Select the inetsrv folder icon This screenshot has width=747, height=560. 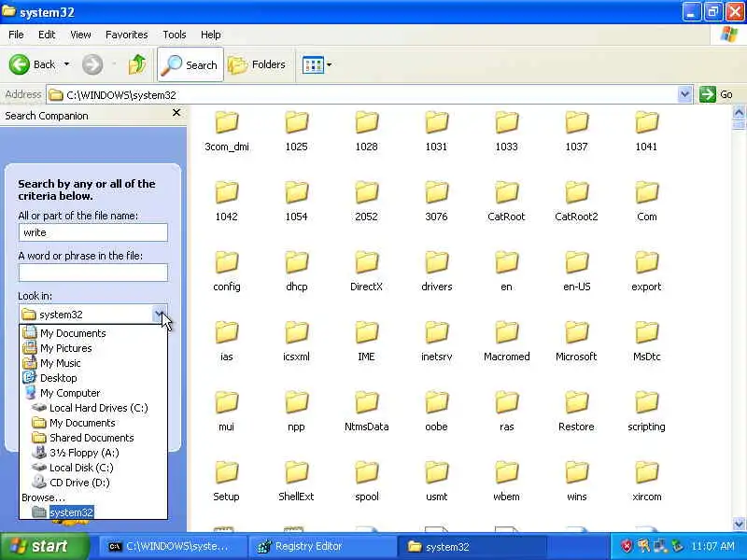click(x=436, y=332)
